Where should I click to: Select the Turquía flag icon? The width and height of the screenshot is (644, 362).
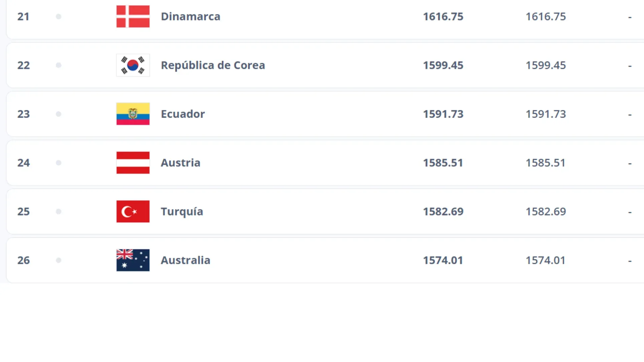pyautogui.click(x=133, y=212)
